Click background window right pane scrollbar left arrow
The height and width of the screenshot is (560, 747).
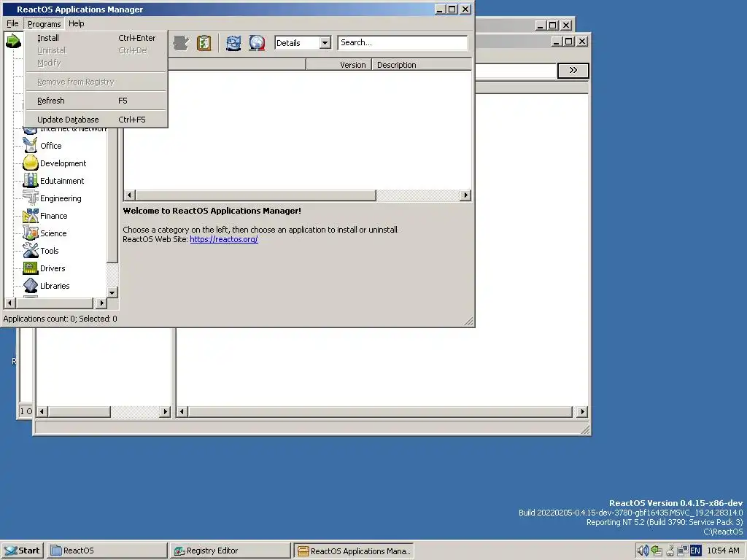(x=182, y=411)
